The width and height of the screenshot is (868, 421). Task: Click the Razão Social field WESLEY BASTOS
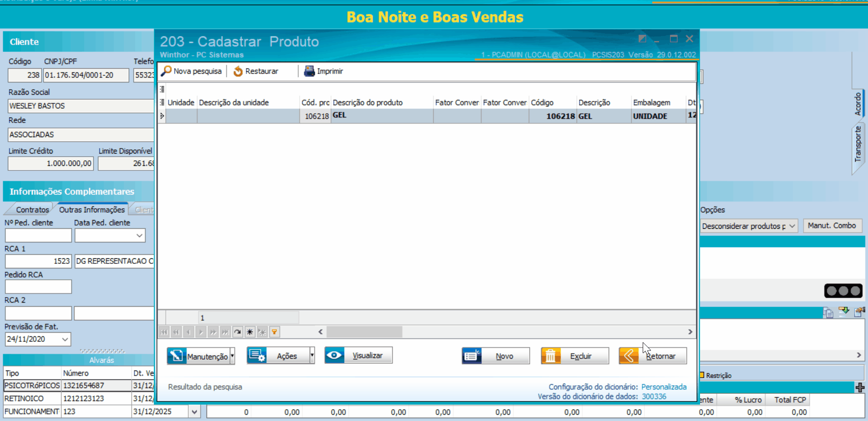(x=81, y=106)
